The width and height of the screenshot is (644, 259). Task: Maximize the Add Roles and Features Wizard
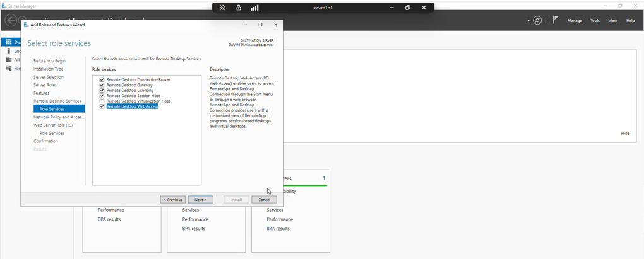click(x=260, y=25)
